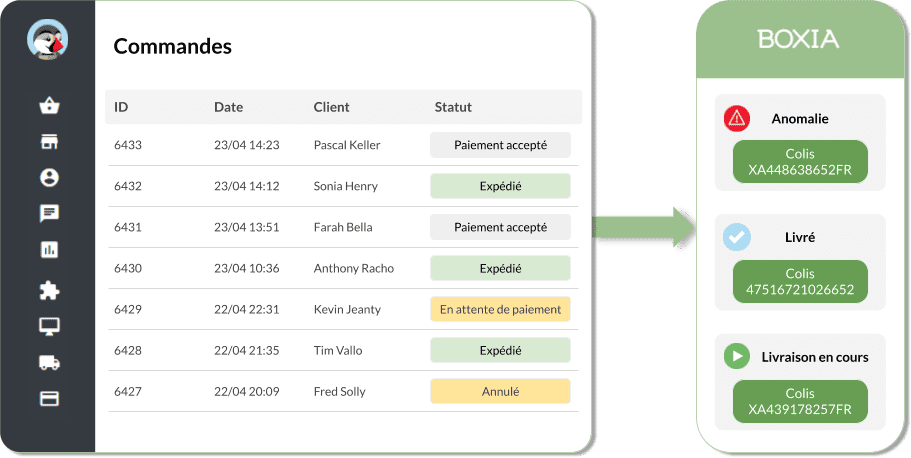Open order 6433 from Pascal Keller

tap(343, 145)
